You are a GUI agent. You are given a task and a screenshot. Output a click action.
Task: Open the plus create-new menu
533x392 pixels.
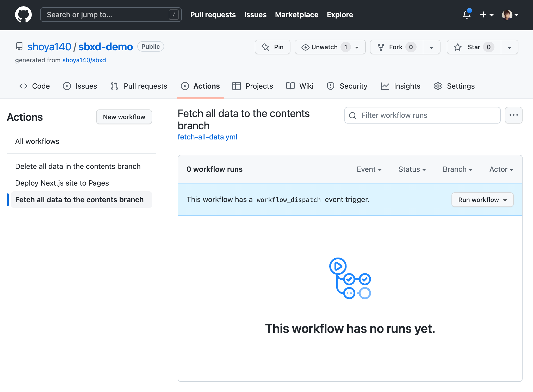click(x=486, y=15)
